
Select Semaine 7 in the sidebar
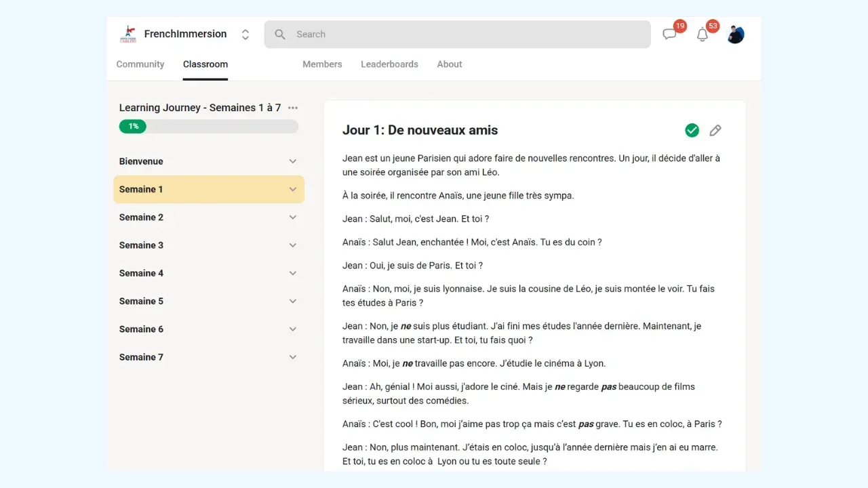pyautogui.click(x=208, y=357)
